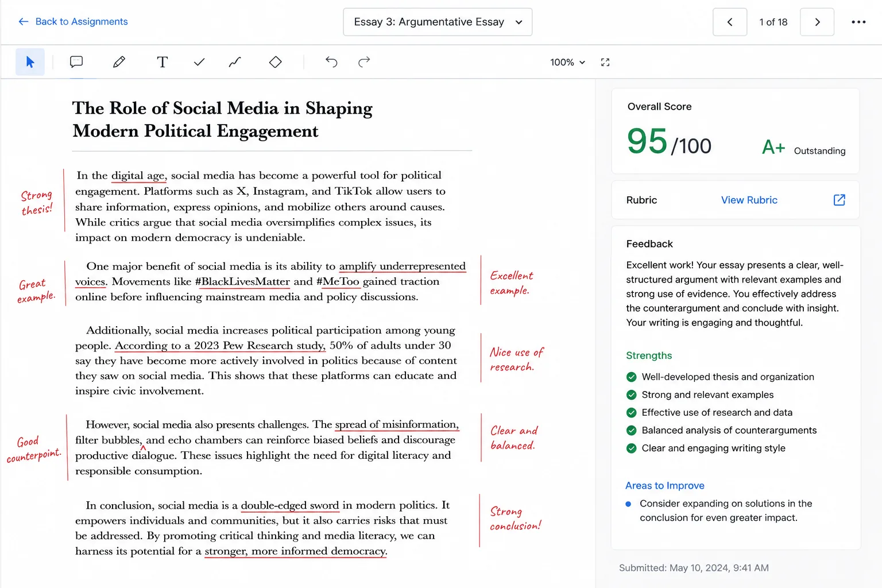Click the check beside 'Strong and relevant examples'
Screen dimensions: 882x588
[631, 394]
